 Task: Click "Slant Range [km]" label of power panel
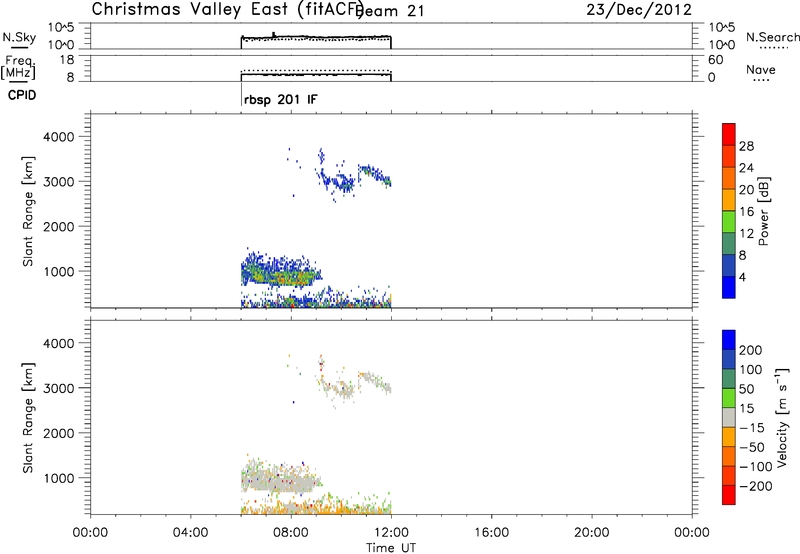pos(28,211)
